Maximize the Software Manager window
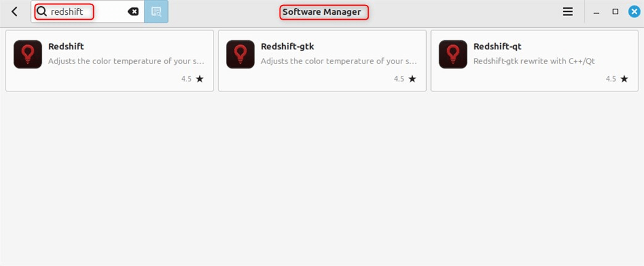644x266 pixels. pyautogui.click(x=615, y=12)
